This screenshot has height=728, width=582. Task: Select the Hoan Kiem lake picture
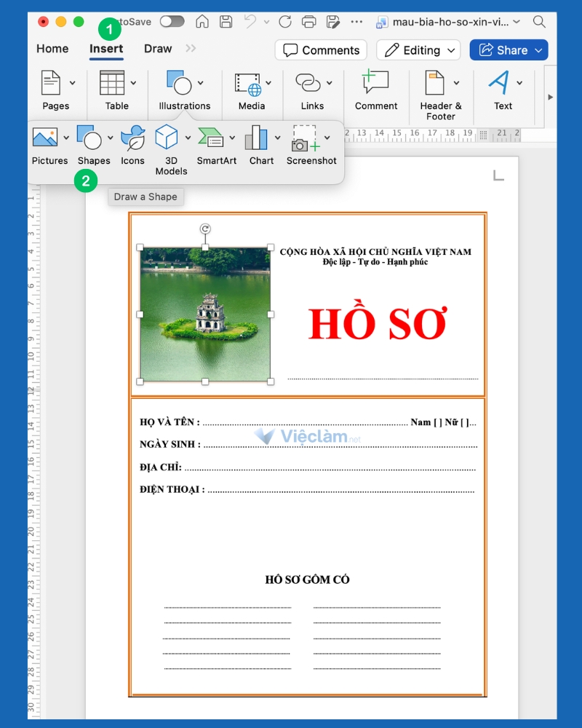click(204, 313)
